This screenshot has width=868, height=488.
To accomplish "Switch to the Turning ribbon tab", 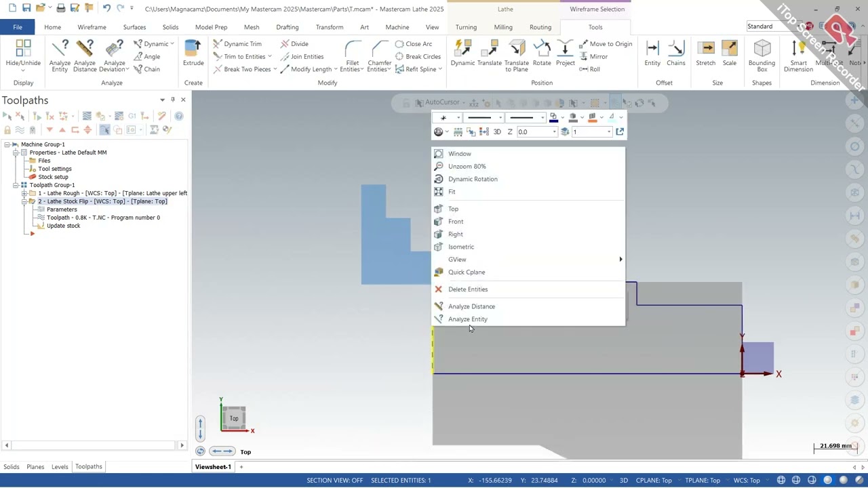I will pyautogui.click(x=466, y=27).
